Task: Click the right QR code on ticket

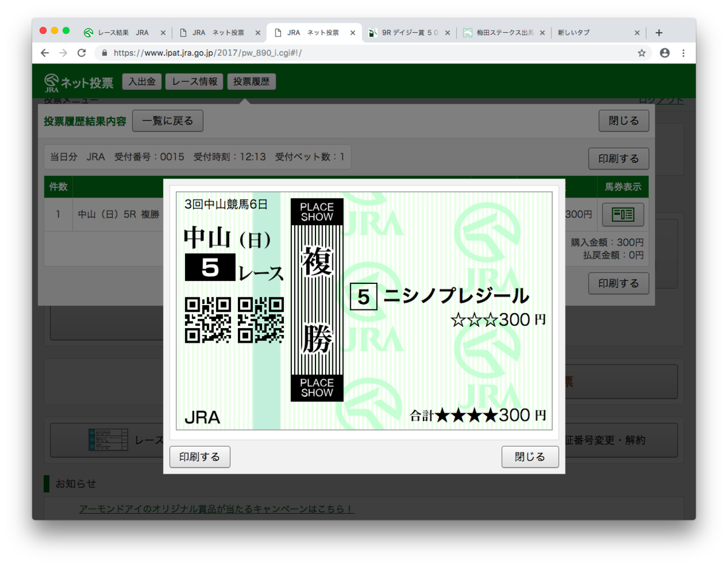Action: point(261,320)
